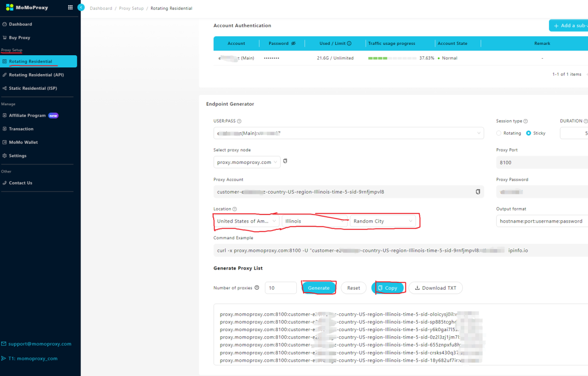The height and width of the screenshot is (376, 588).
Task: Select the Sticky session type
Action: point(528,133)
